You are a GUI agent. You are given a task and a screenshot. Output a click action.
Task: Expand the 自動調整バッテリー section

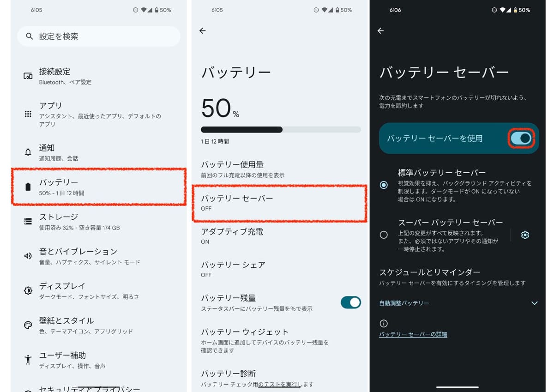534,303
